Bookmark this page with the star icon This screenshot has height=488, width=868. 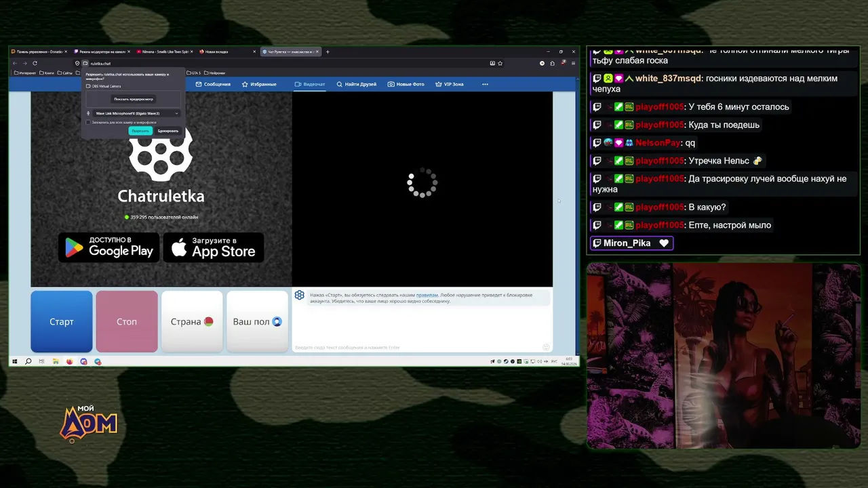coord(500,63)
